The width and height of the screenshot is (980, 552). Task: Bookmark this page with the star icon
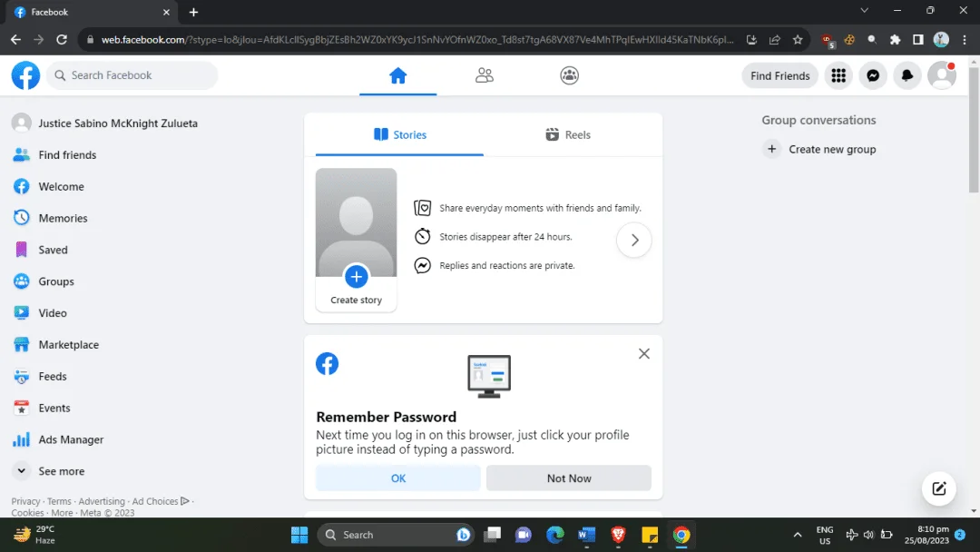[x=798, y=39]
